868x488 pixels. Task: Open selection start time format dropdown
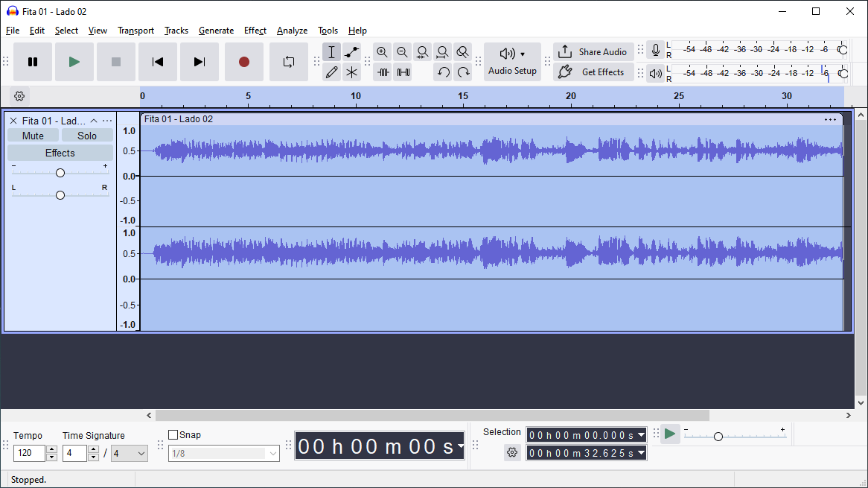[x=641, y=435]
